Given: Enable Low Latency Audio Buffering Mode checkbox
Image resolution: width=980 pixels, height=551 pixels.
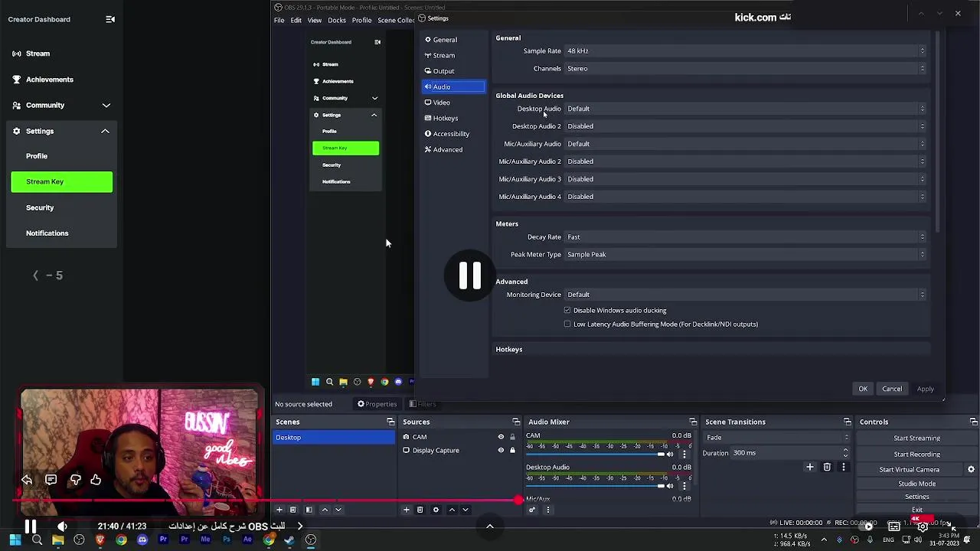Looking at the screenshot, I should [567, 324].
